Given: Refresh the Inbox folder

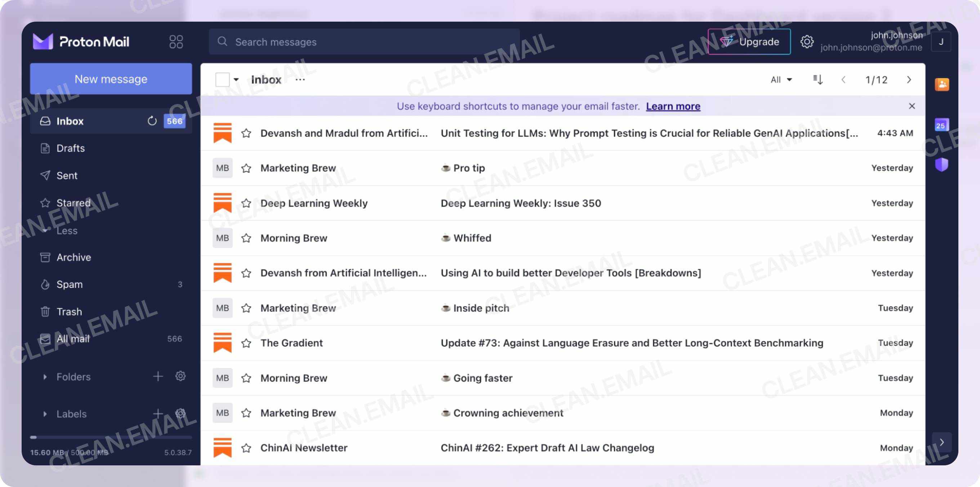Looking at the screenshot, I should pyautogui.click(x=152, y=121).
